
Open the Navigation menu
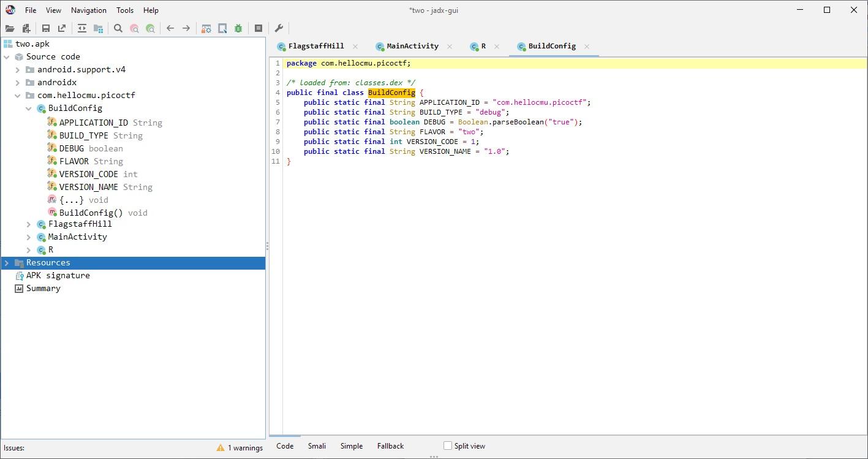(x=88, y=10)
